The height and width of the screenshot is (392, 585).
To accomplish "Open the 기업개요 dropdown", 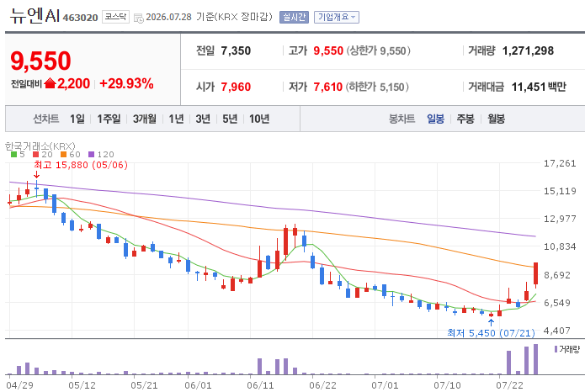I will click(337, 17).
